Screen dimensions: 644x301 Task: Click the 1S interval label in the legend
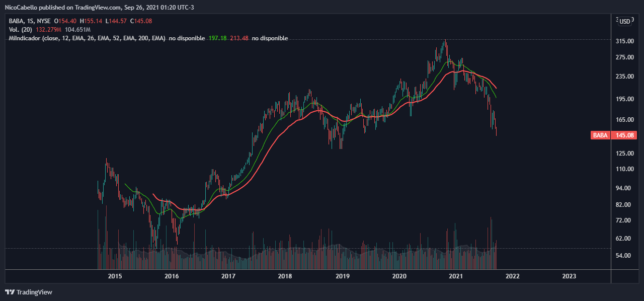[31, 21]
